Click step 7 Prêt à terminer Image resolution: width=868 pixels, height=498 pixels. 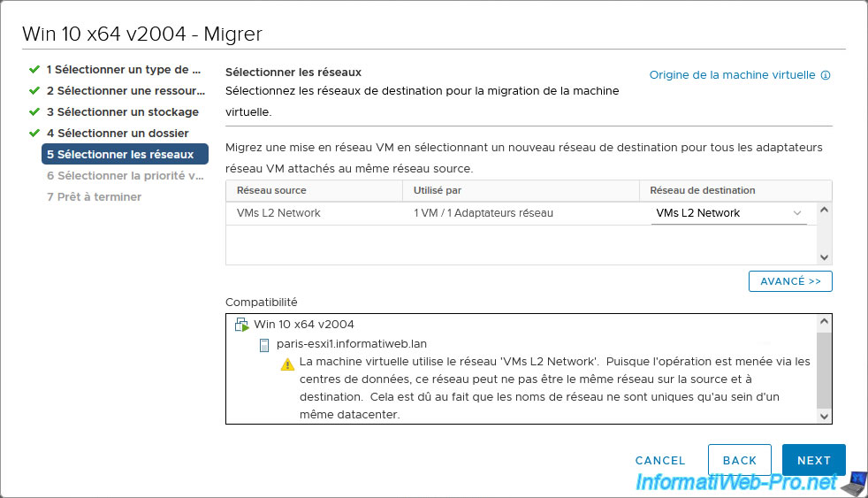click(94, 196)
